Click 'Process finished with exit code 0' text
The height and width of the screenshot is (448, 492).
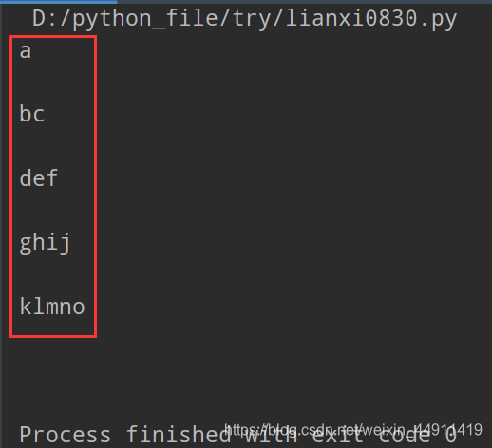point(238,435)
